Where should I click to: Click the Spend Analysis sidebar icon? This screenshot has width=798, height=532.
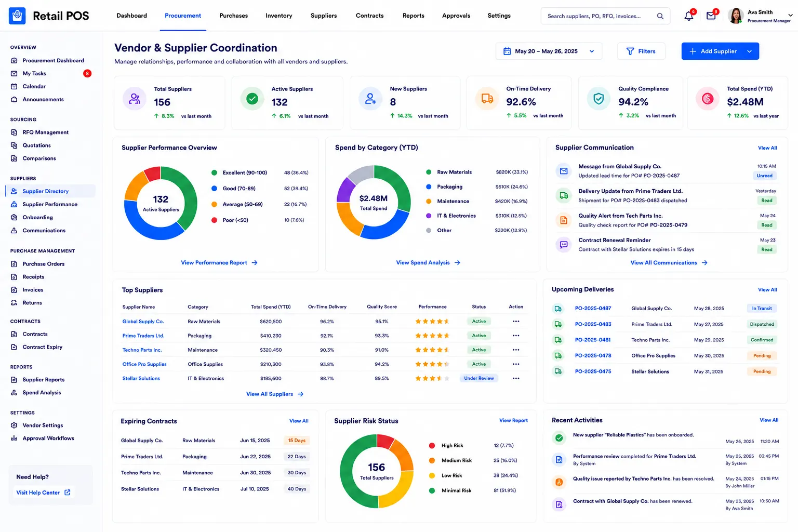click(14, 393)
